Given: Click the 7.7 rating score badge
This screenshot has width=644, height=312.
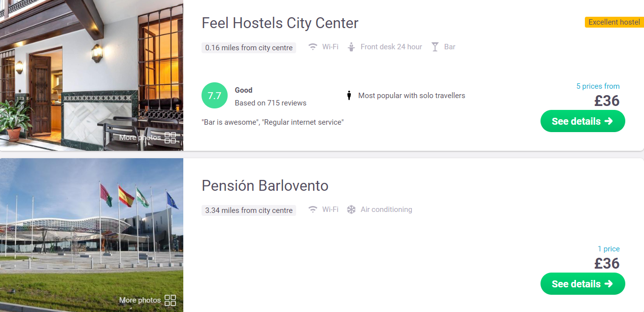Looking at the screenshot, I should coord(214,96).
